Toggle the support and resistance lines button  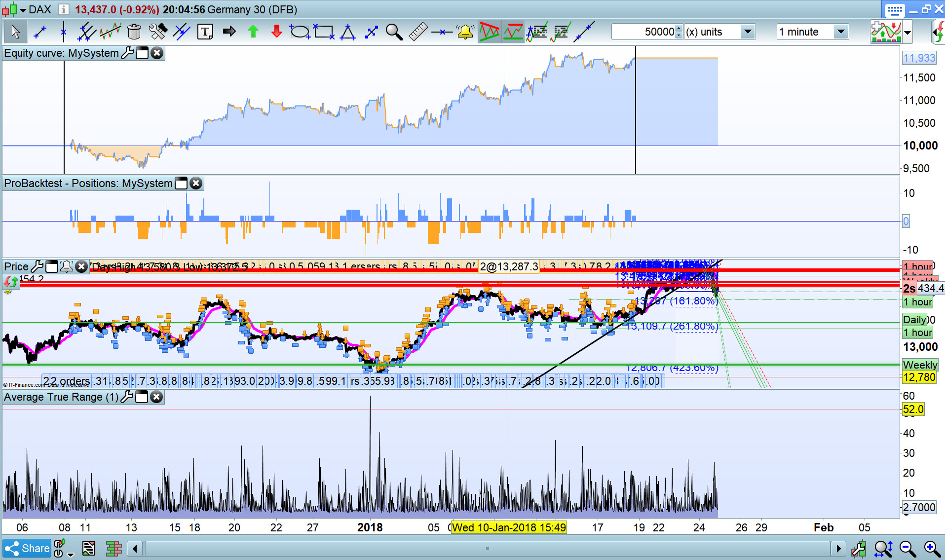[x=513, y=32]
